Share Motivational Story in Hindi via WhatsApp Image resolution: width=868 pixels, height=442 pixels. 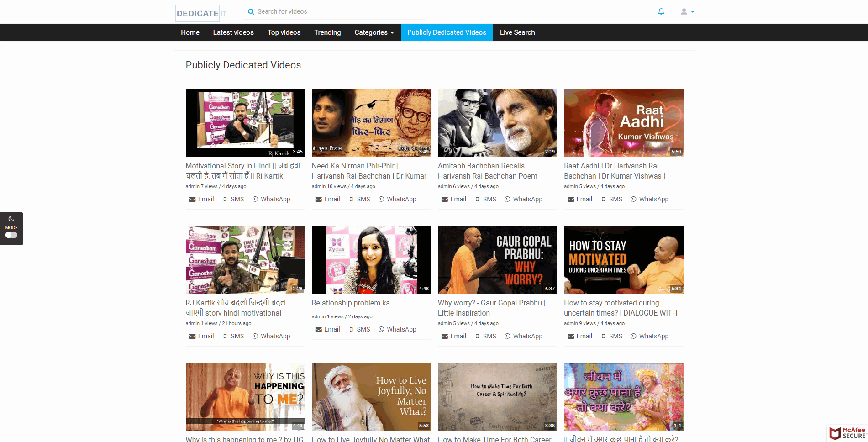pyautogui.click(x=271, y=199)
